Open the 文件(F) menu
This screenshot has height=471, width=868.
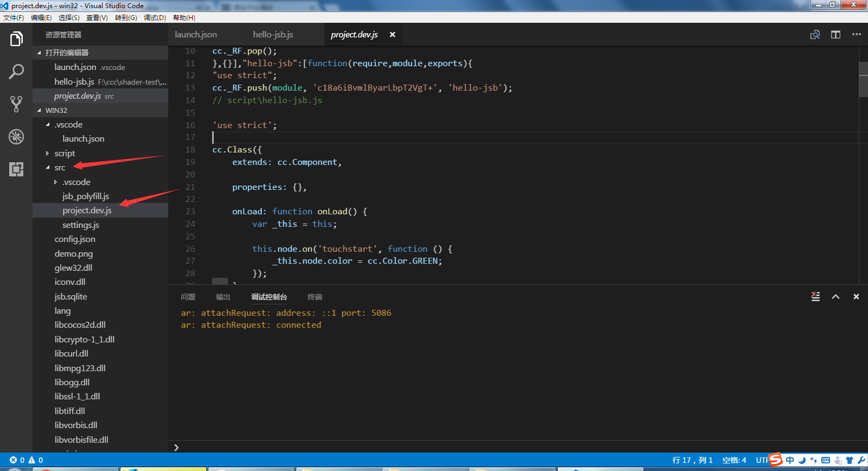(x=14, y=18)
